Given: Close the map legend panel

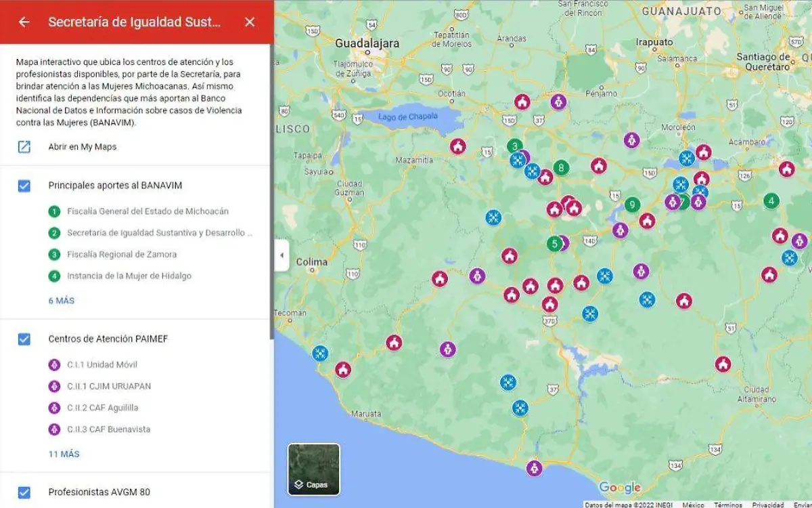Looking at the screenshot, I should pos(250,22).
